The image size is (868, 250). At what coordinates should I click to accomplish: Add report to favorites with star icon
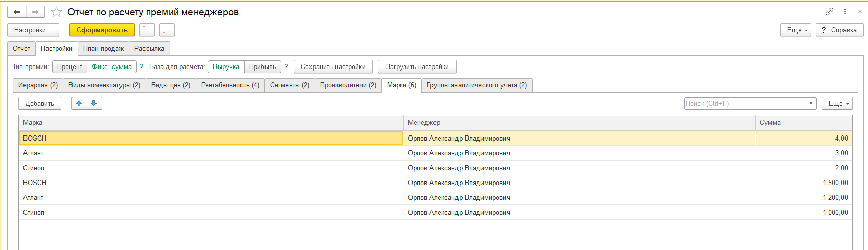(x=56, y=12)
